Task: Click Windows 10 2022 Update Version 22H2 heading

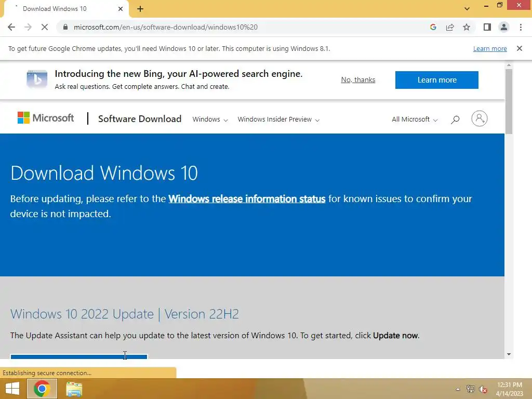Action: click(125, 314)
